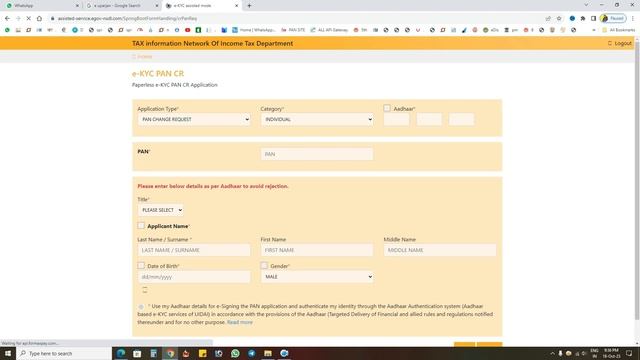This screenshot has height=360, width=640.
Task: Stop loading the page
Action: [29, 18]
